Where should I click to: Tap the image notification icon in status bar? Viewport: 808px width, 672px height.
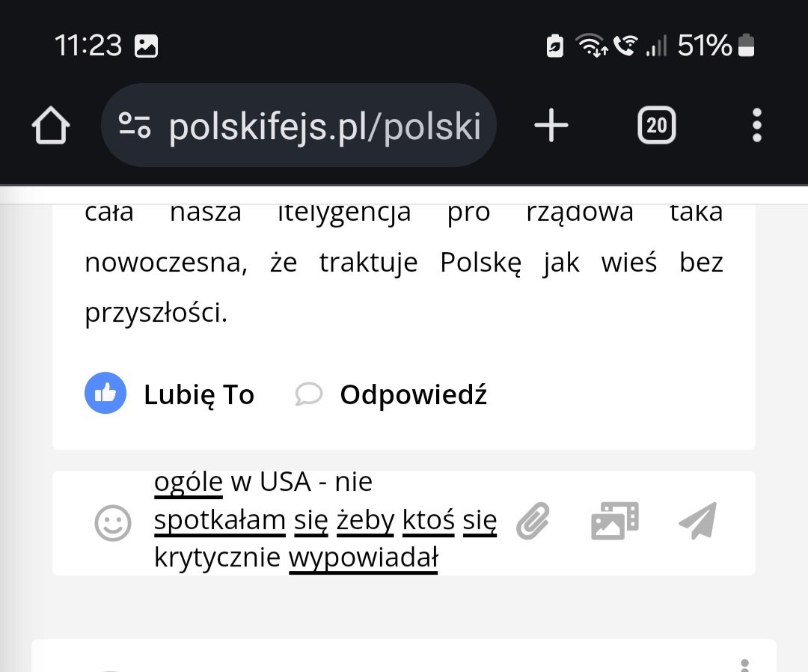click(146, 46)
